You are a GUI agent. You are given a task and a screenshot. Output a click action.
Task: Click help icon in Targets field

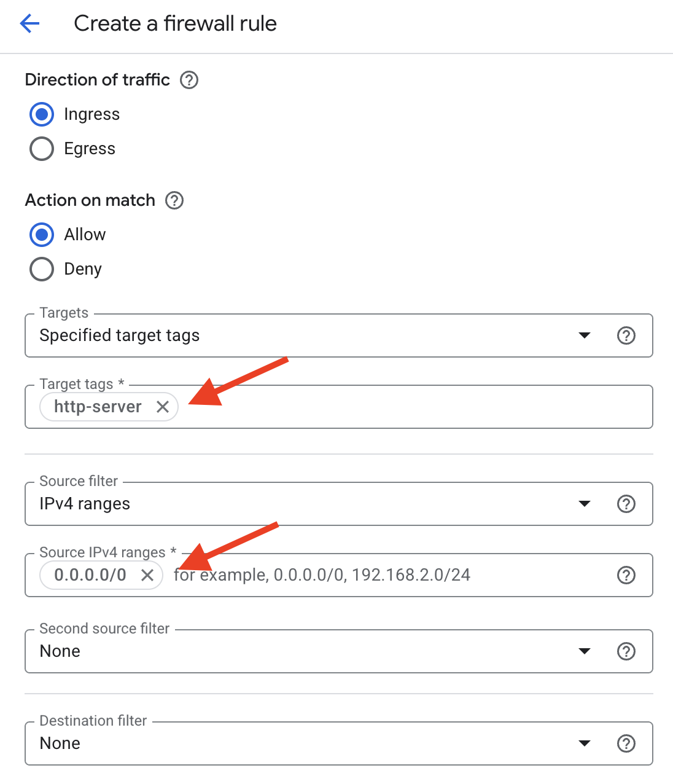pos(626,335)
